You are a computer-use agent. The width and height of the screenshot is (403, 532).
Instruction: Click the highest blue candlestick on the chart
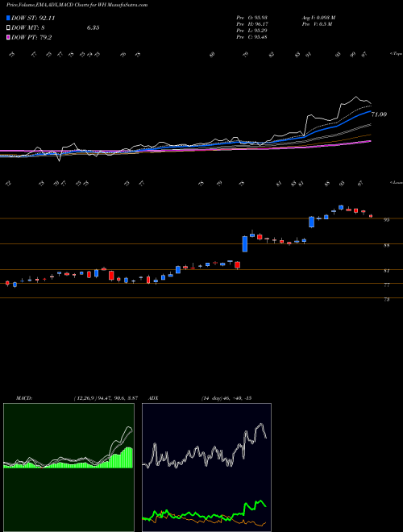(341, 207)
